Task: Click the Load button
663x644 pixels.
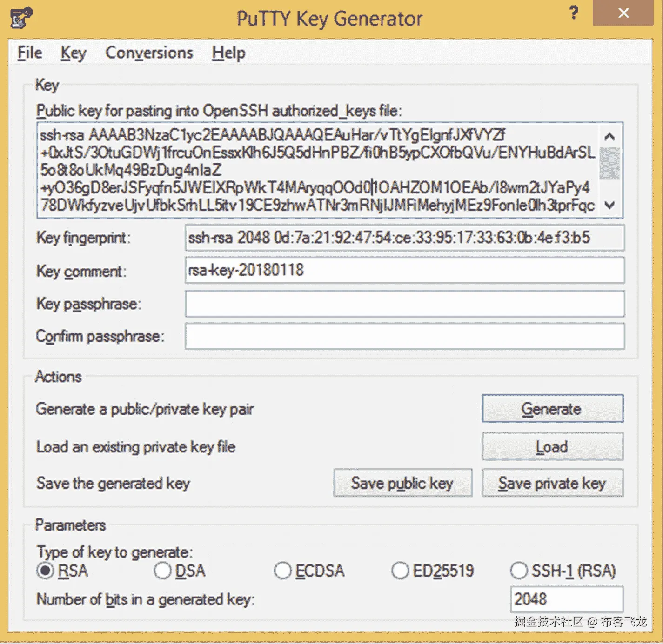Action: 552,446
